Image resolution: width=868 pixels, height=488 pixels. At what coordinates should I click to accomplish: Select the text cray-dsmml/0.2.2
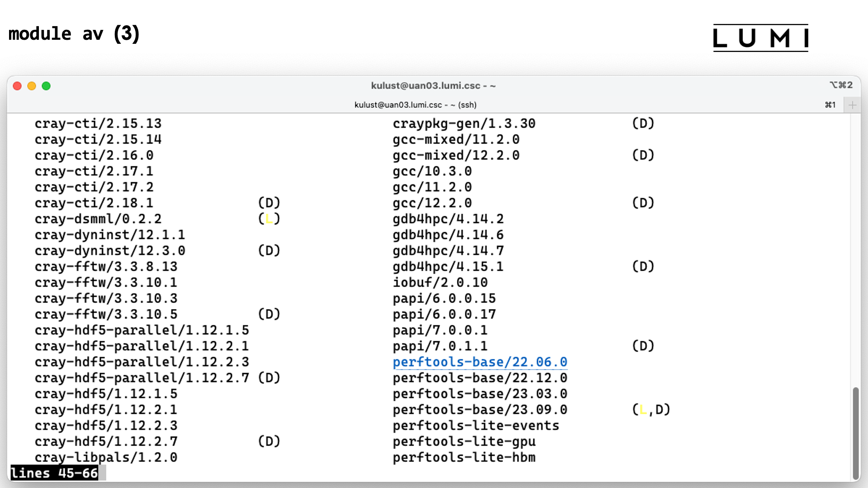pyautogui.click(x=98, y=219)
